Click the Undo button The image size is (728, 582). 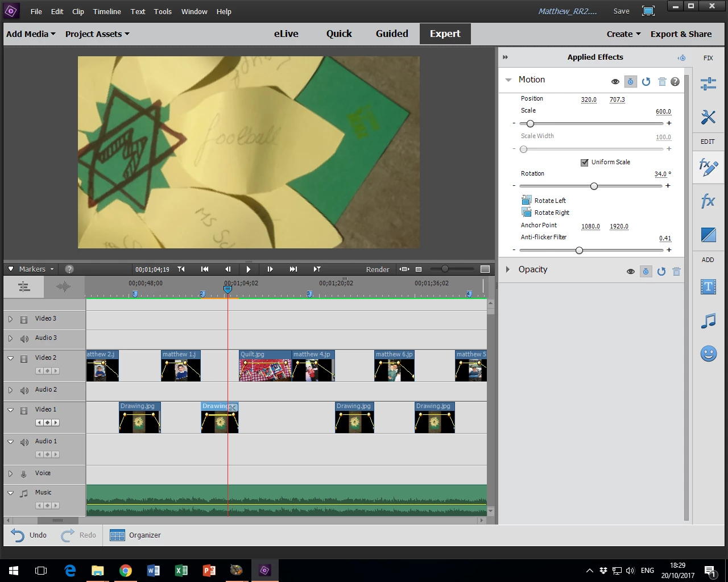[x=29, y=535]
